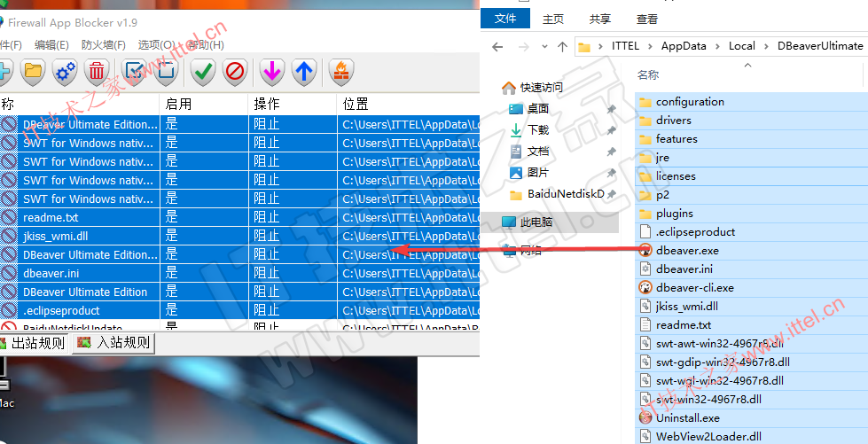This screenshot has width=868, height=444.
Task: Select the p2 folder
Action: pos(662,195)
